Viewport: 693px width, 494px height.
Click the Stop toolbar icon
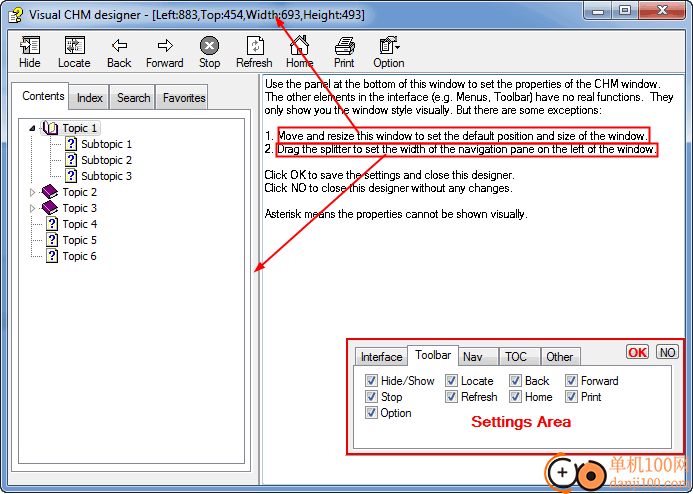click(209, 46)
